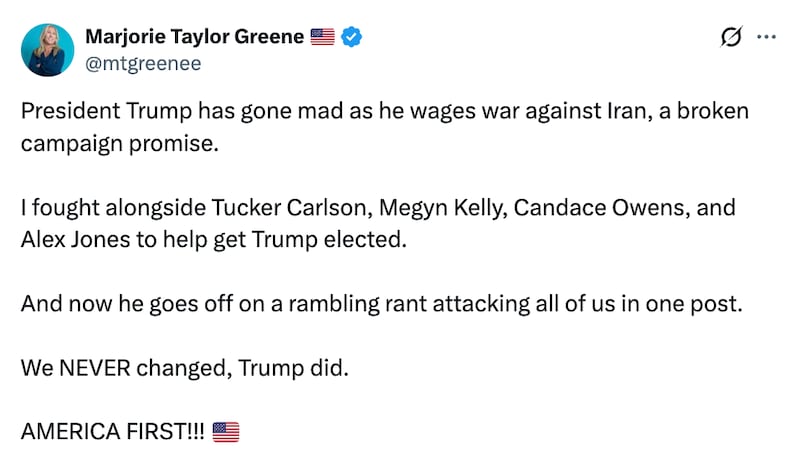Click the line "We NEVER changed, Trump did."
800x461 pixels.
click(185, 368)
